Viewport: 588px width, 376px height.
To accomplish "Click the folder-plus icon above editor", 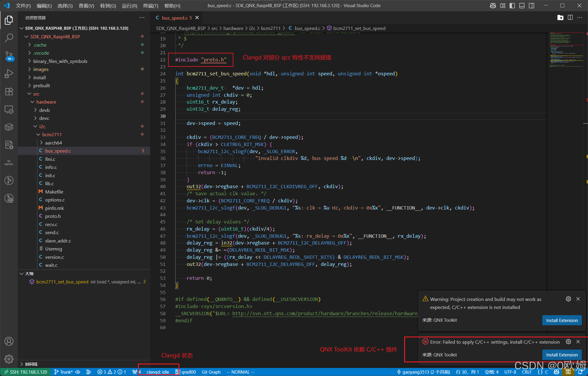I will pyautogui.click(x=560, y=18).
